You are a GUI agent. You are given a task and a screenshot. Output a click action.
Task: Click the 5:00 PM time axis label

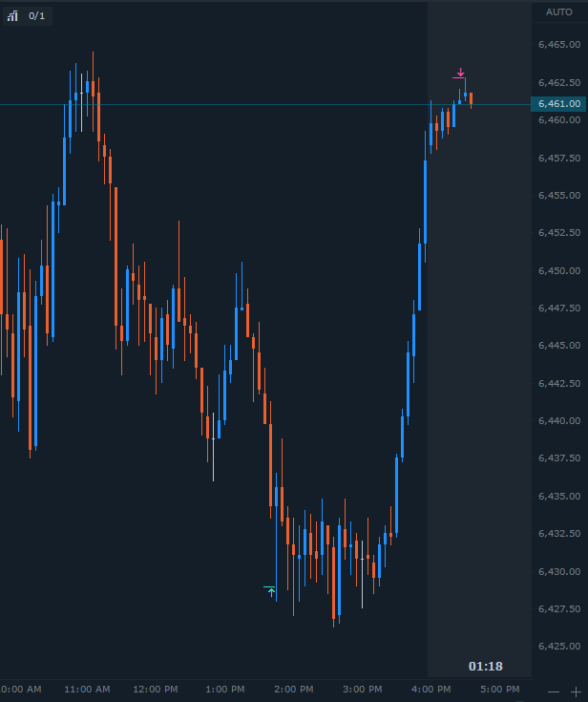click(500, 689)
